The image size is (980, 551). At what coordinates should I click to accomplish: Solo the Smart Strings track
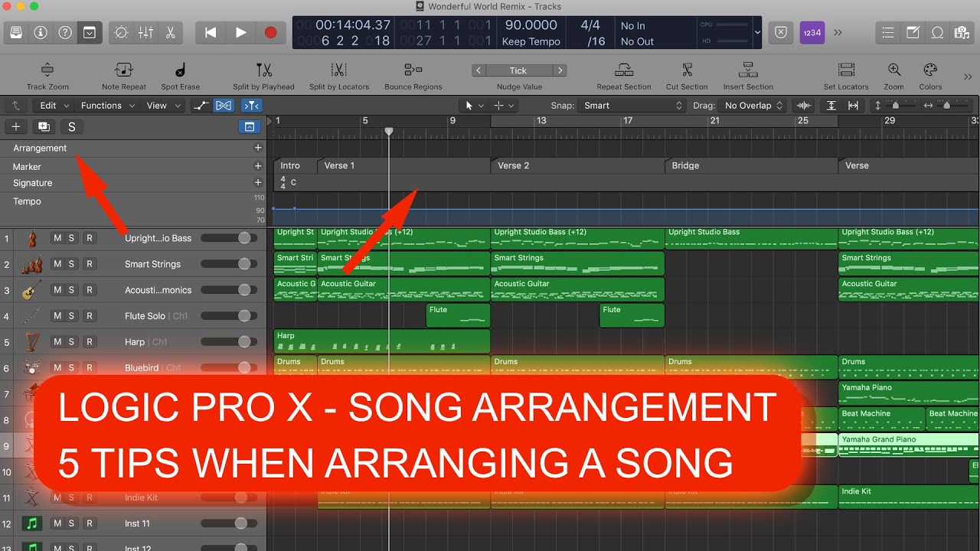click(72, 264)
